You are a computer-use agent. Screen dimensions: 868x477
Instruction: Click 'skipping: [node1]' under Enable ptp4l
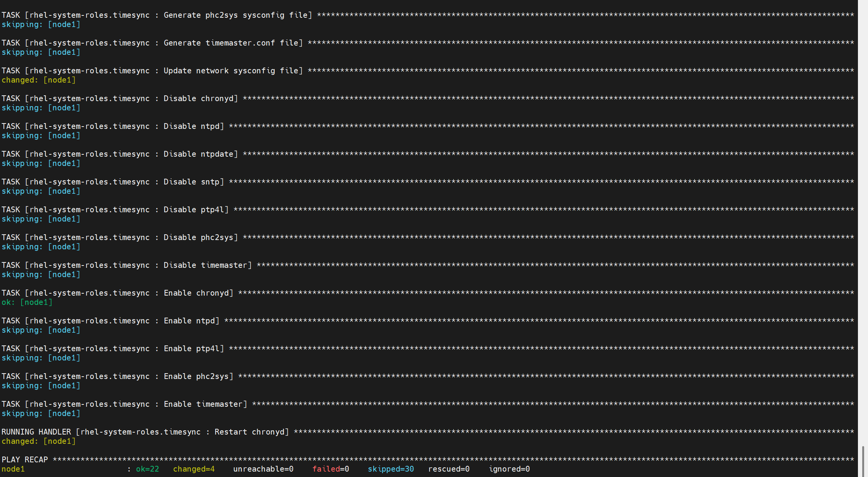41,358
